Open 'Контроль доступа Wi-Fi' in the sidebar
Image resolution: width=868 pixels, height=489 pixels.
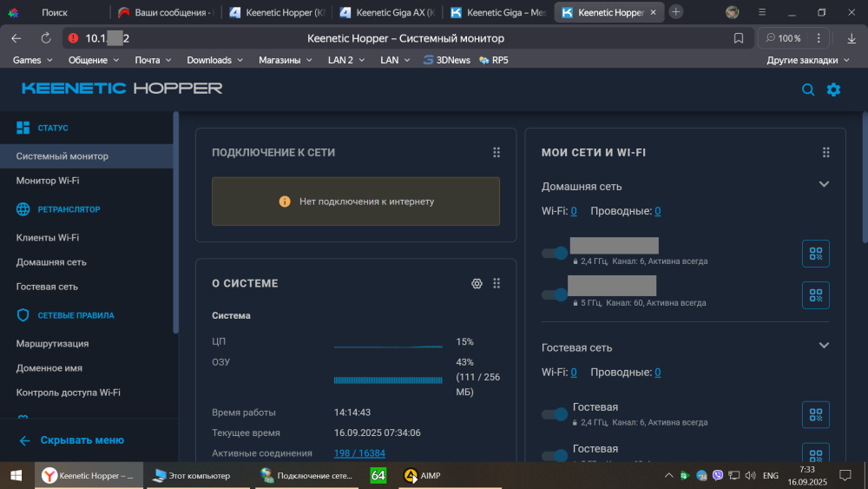tap(68, 392)
